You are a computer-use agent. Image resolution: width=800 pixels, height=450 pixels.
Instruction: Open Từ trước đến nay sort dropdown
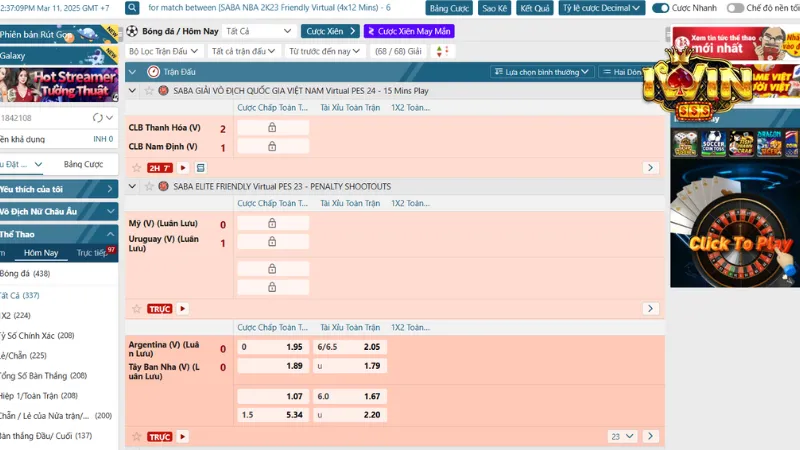(x=324, y=51)
